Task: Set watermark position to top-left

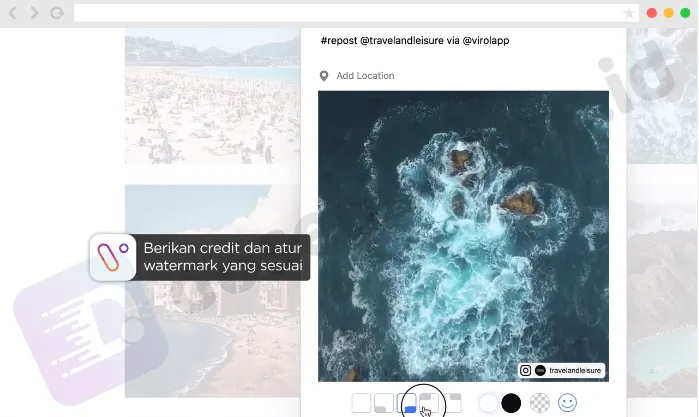Action: point(430,403)
